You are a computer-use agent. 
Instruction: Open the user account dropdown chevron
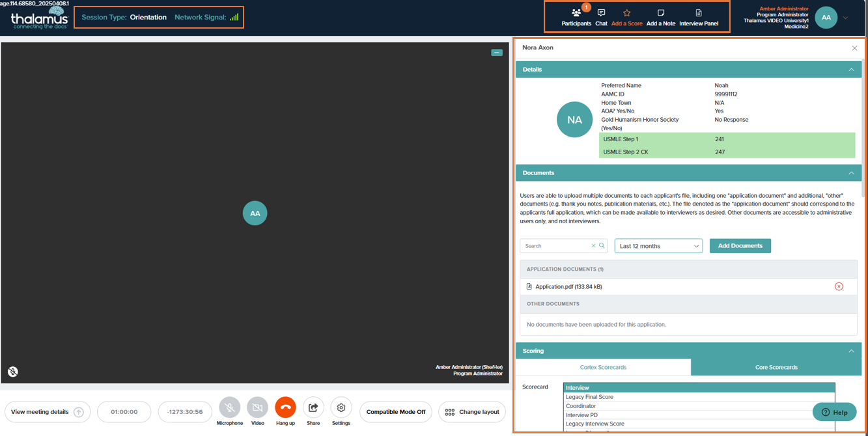coord(846,18)
